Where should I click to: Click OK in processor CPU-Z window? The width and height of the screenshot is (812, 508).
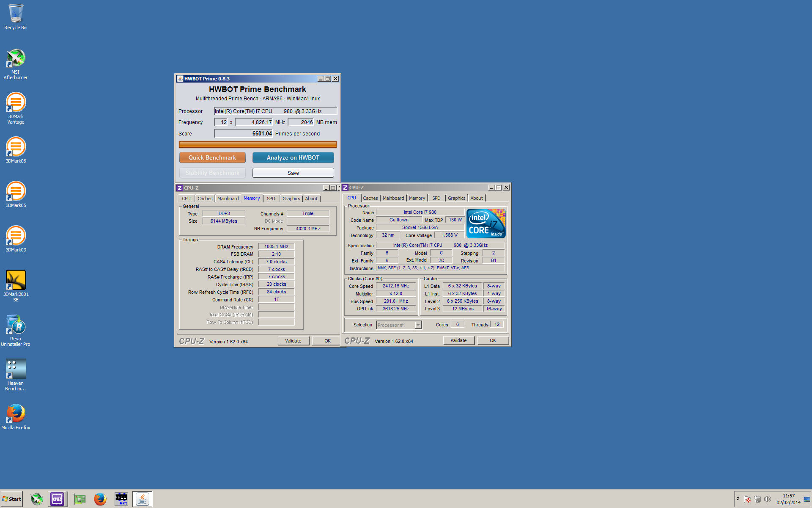pos(493,340)
